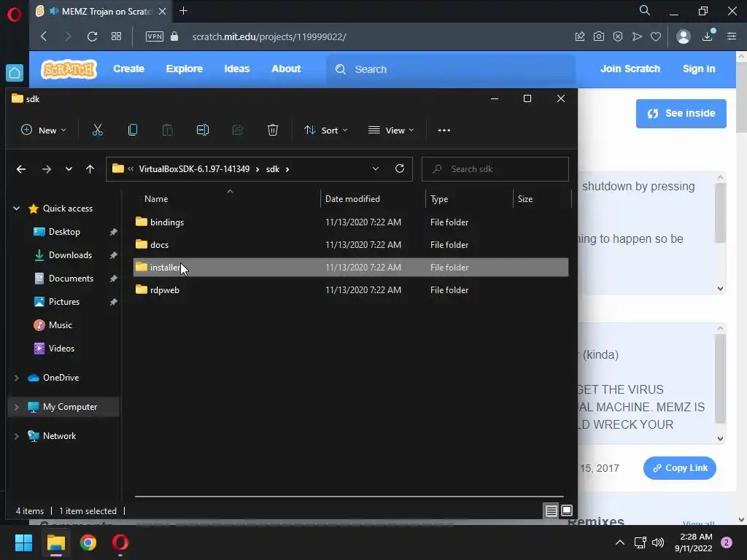Viewport: 747px width, 560px height.
Task: Click the volume icon in system tray
Action: coord(658,542)
